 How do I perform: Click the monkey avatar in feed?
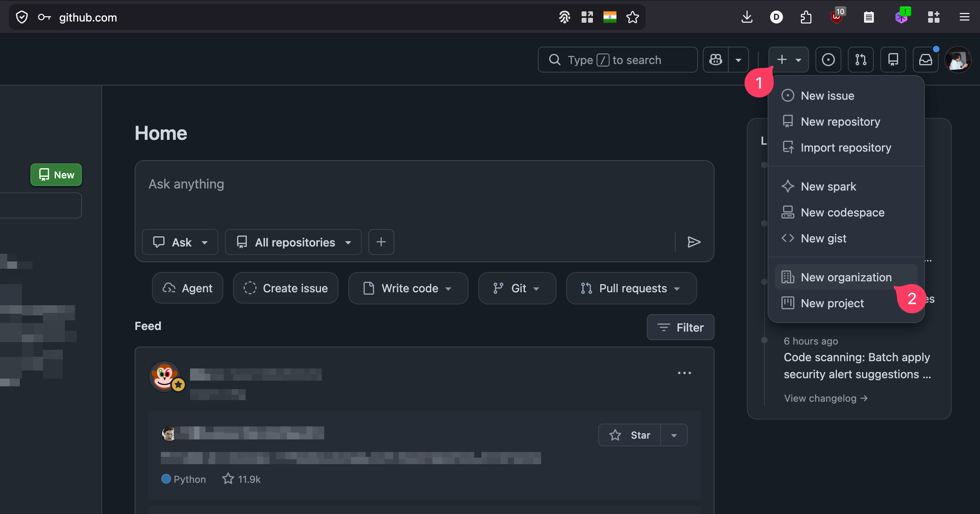pyautogui.click(x=165, y=376)
